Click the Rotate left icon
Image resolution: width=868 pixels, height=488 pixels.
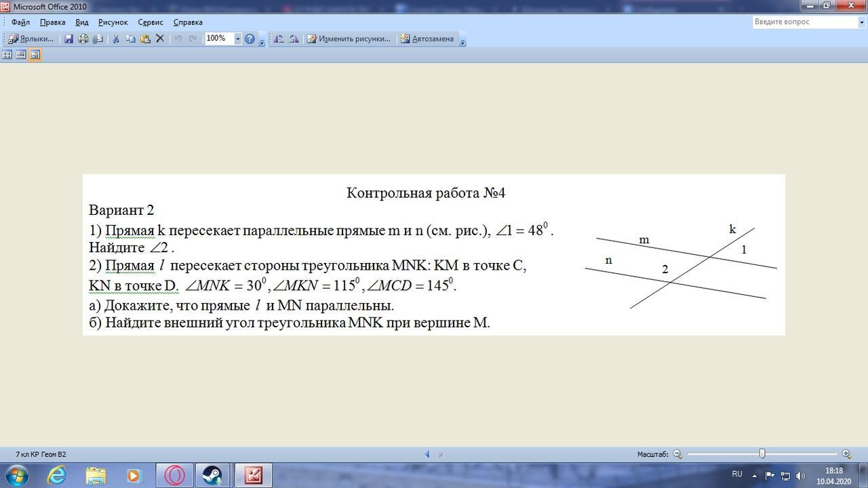[279, 39]
